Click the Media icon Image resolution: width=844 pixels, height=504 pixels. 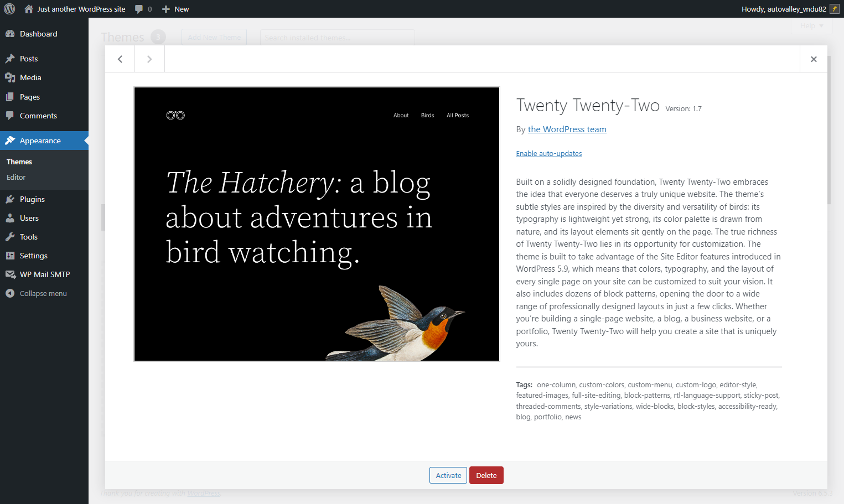(10, 77)
